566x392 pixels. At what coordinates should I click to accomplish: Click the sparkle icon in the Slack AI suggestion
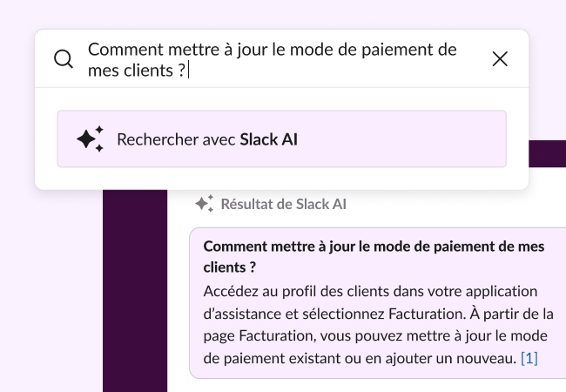(x=90, y=139)
